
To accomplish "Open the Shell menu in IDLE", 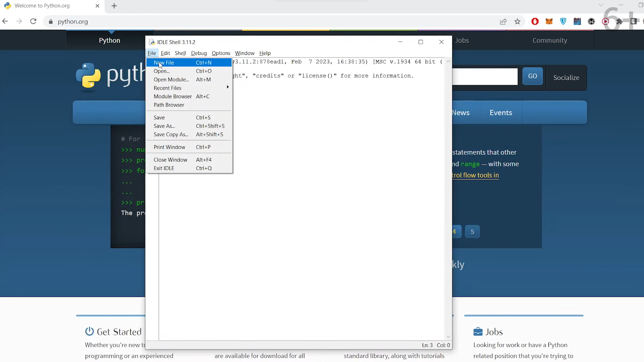I will coord(180,53).
